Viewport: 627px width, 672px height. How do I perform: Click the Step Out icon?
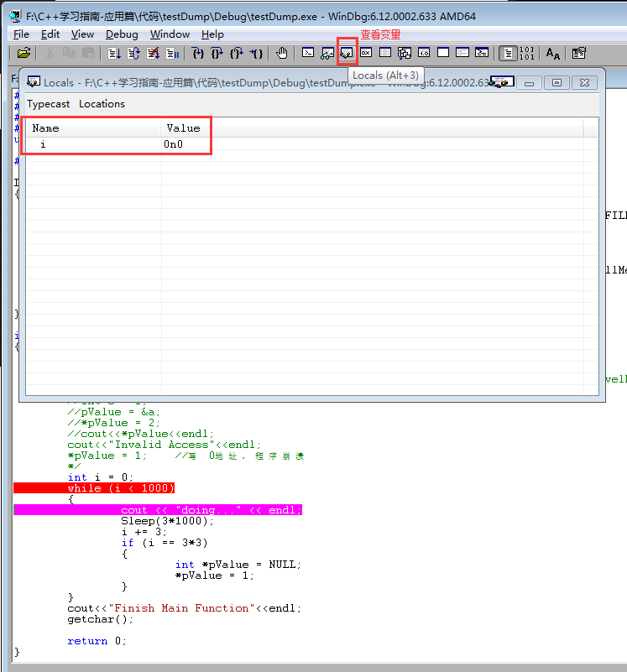(x=237, y=53)
